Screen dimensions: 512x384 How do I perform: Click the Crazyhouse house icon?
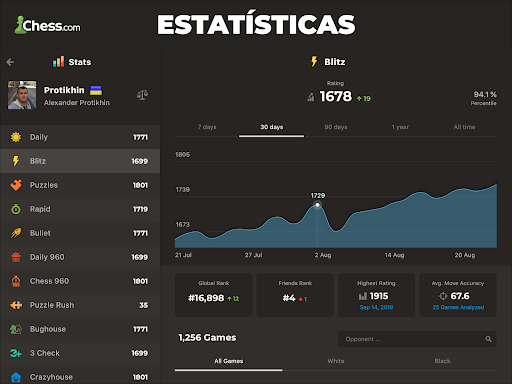[x=16, y=377]
